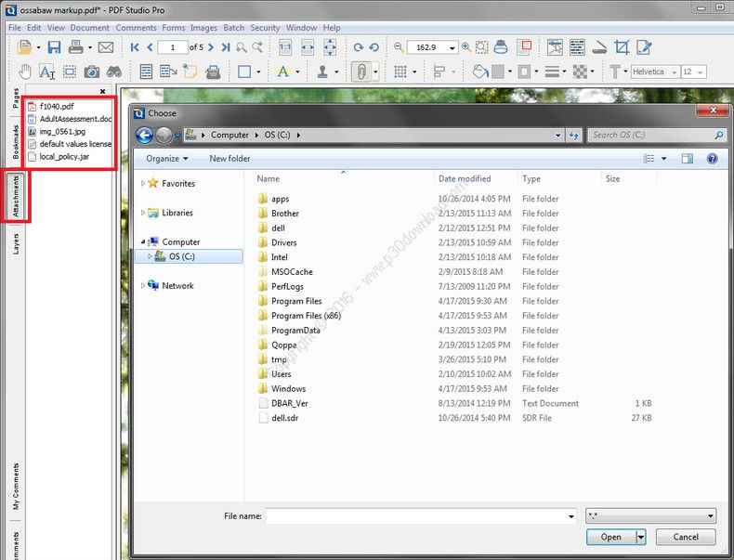The height and width of the screenshot is (560, 734).
Task: Click the Fit to page icon
Action: 330,47
